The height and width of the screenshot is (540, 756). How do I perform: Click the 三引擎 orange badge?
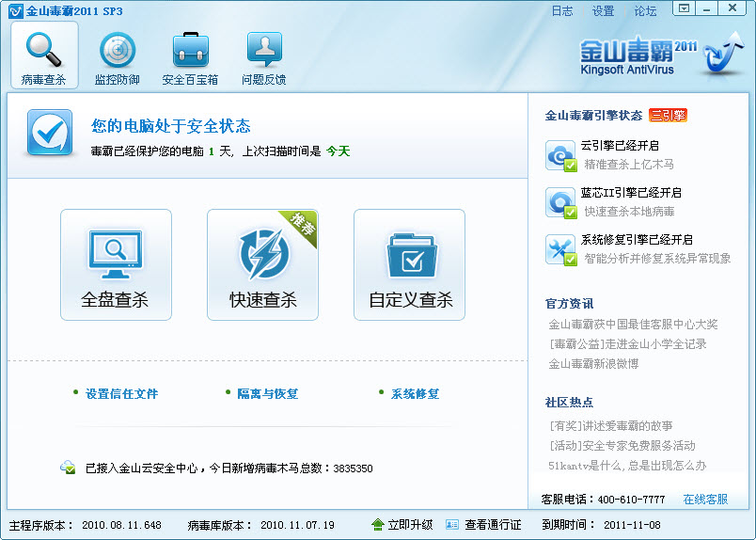pos(668,116)
